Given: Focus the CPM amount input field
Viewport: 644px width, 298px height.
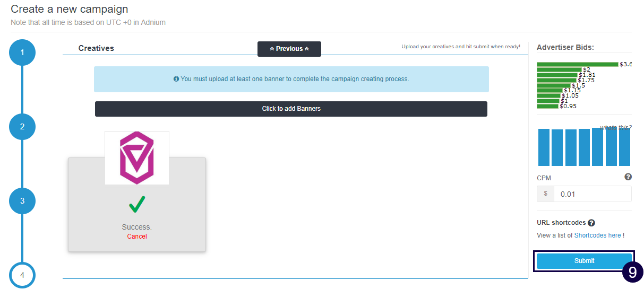Looking at the screenshot, I should 592,194.
